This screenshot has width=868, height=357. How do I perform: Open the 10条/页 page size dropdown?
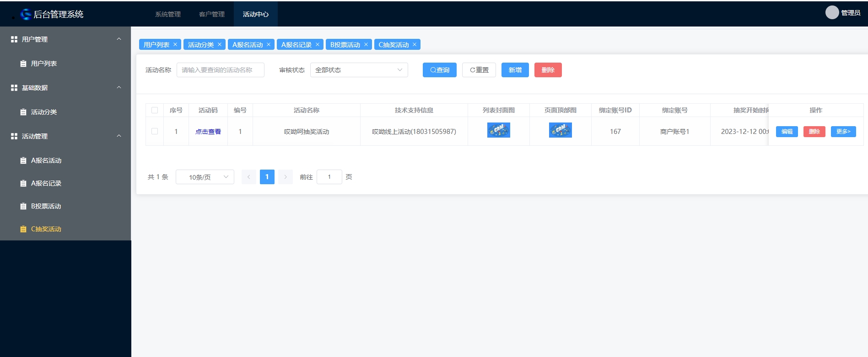(205, 177)
